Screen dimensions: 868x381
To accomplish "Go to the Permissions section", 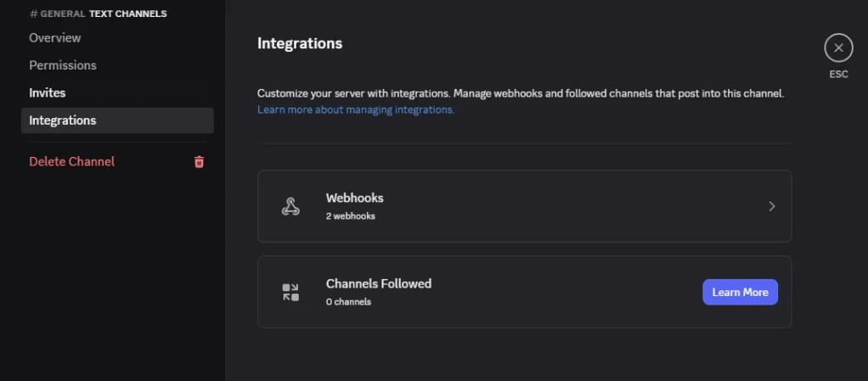I will [63, 65].
